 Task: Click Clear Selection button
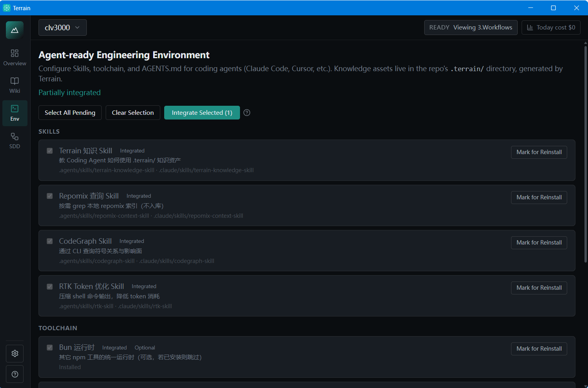coord(133,112)
